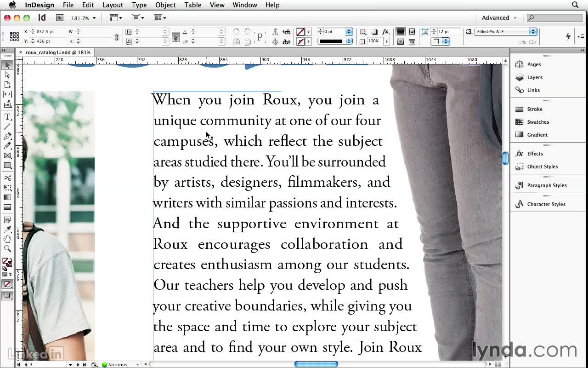Image resolution: width=588 pixels, height=368 pixels.
Task: Open the Character Styles panel
Action: coord(546,204)
